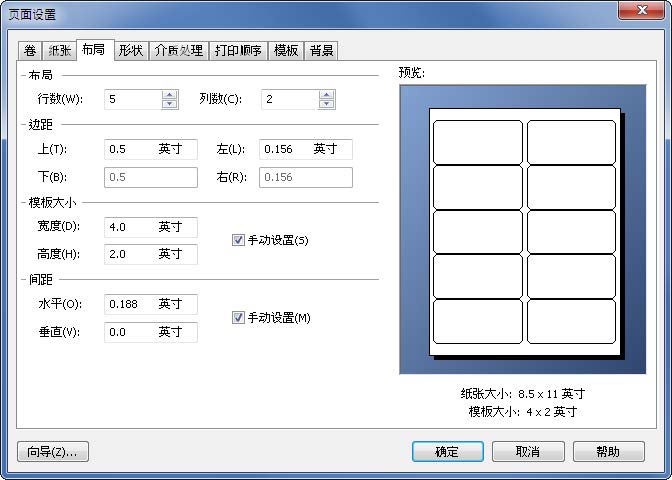Toggle 手动设置(M) checkbox for spacing
Image resolution: width=672 pixels, height=480 pixels.
point(238,318)
